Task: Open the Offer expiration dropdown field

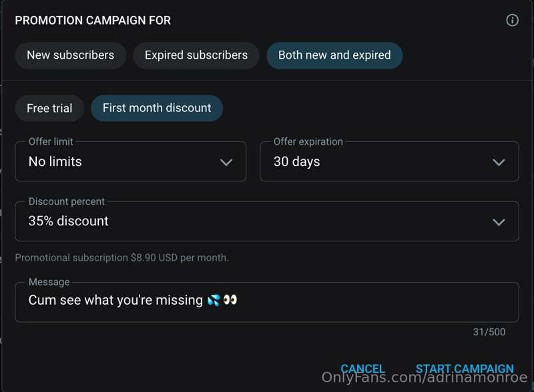Action: pyautogui.click(x=389, y=161)
